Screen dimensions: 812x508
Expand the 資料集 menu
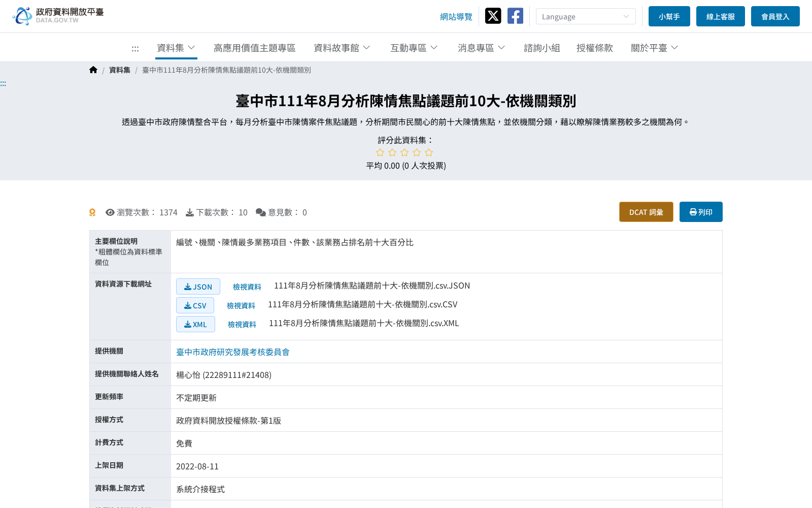(x=176, y=48)
